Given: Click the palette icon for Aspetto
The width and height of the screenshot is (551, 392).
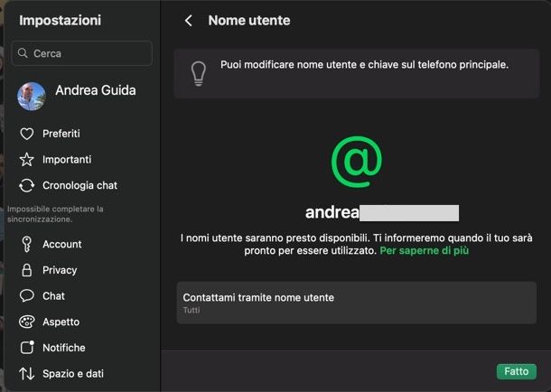Looking at the screenshot, I should pyautogui.click(x=27, y=322).
